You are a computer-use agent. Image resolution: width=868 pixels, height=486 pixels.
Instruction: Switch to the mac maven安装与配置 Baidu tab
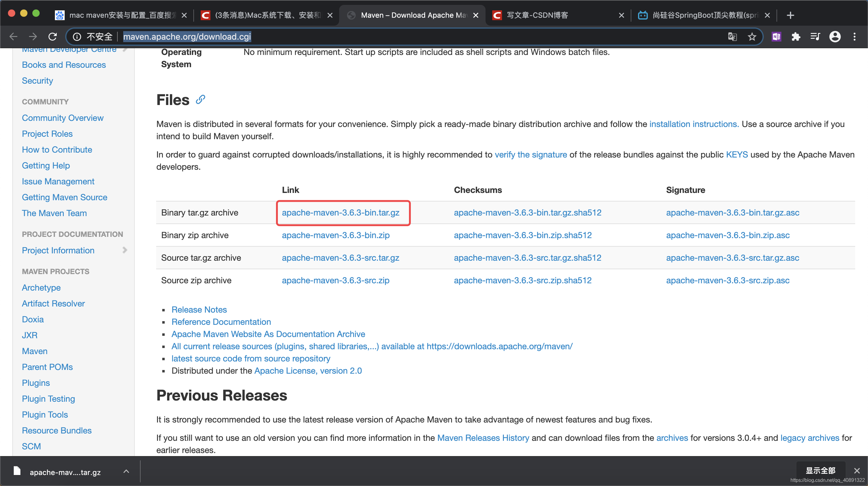pyautogui.click(x=121, y=15)
